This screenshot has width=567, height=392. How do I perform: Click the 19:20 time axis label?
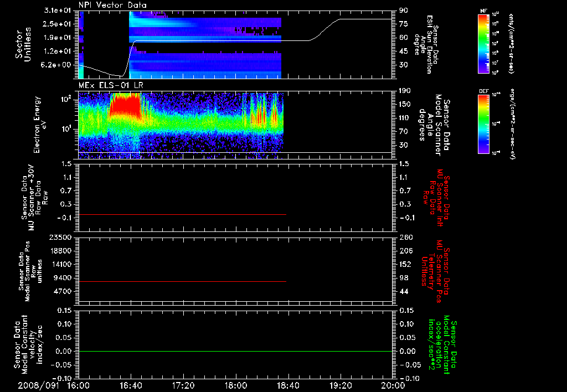[x=341, y=385]
